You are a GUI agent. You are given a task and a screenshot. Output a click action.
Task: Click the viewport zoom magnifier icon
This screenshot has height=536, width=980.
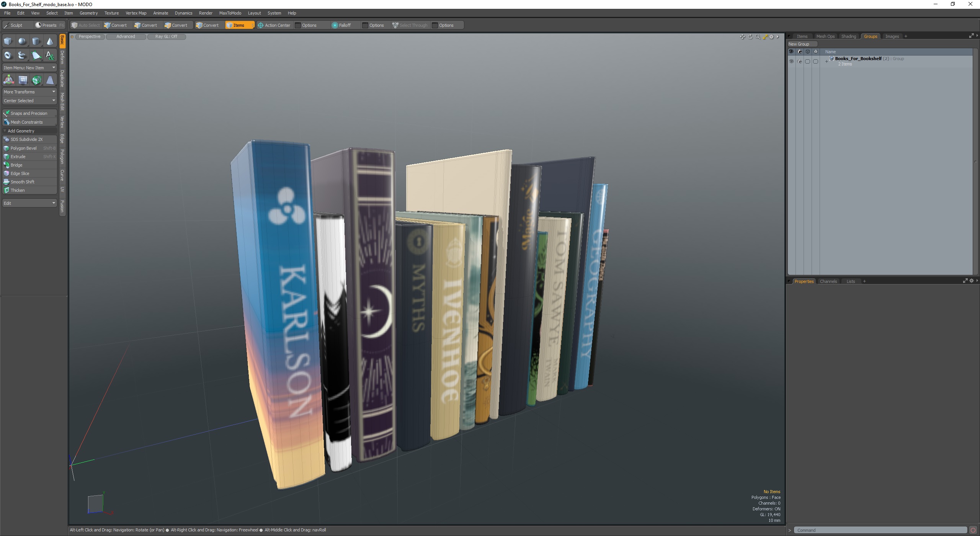(x=758, y=37)
